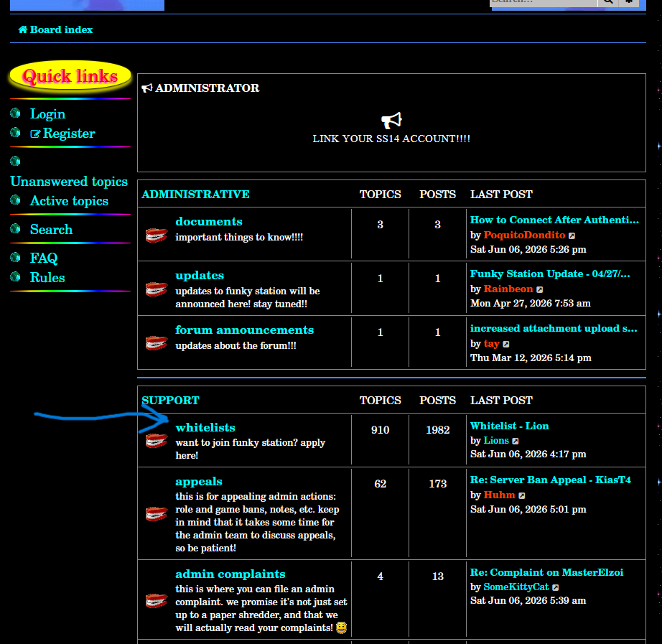The height and width of the screenshot is (644, 662).
Task: Click teeth icon for admin complaints
Action: click(x=156, y=600)
